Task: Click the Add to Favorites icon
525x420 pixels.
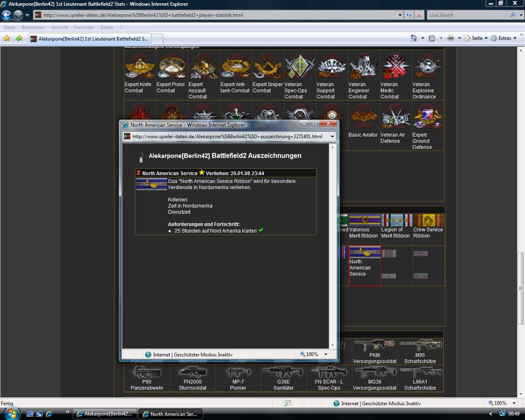Action: tap(19, 38)
